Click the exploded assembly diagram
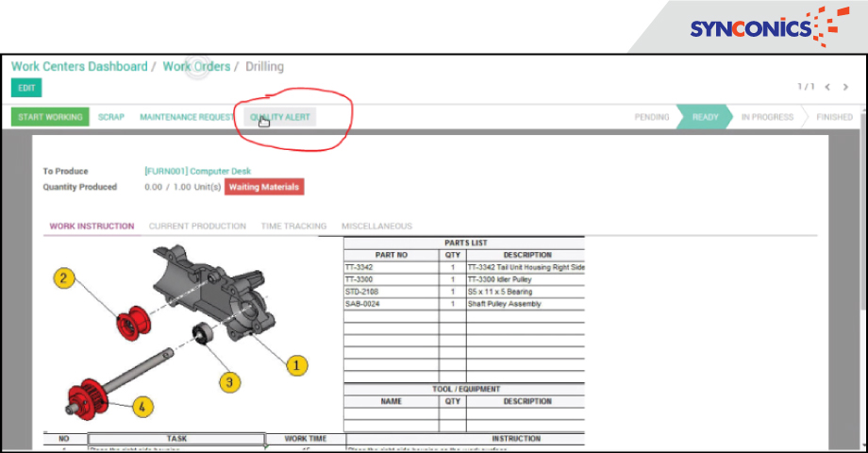This screenshot has height=453, width=868. [183, 332]
